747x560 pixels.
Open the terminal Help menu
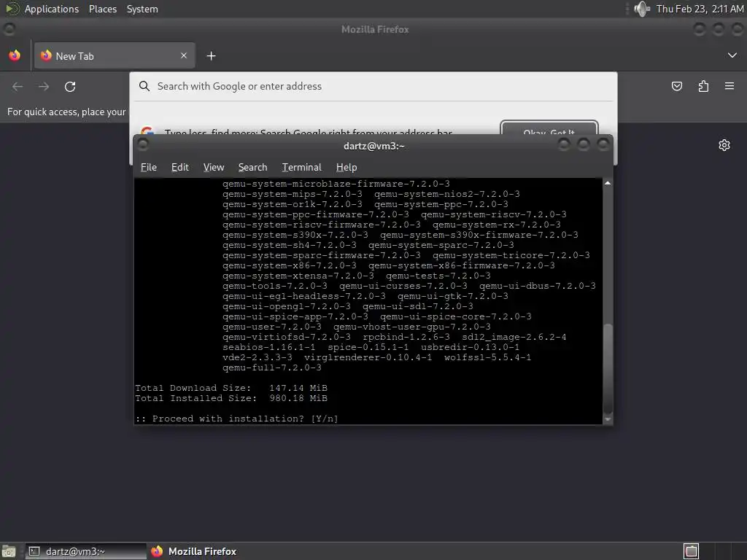347,167
